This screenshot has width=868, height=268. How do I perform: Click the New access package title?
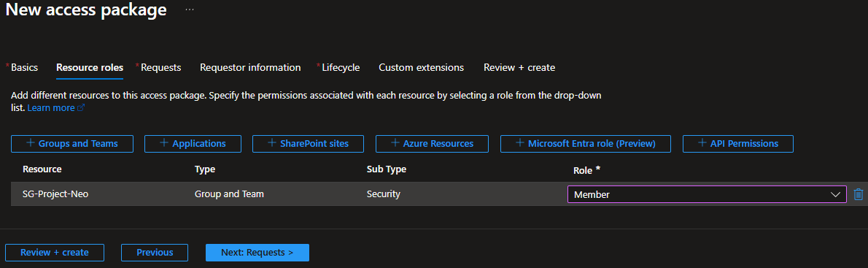click(86, 9)
